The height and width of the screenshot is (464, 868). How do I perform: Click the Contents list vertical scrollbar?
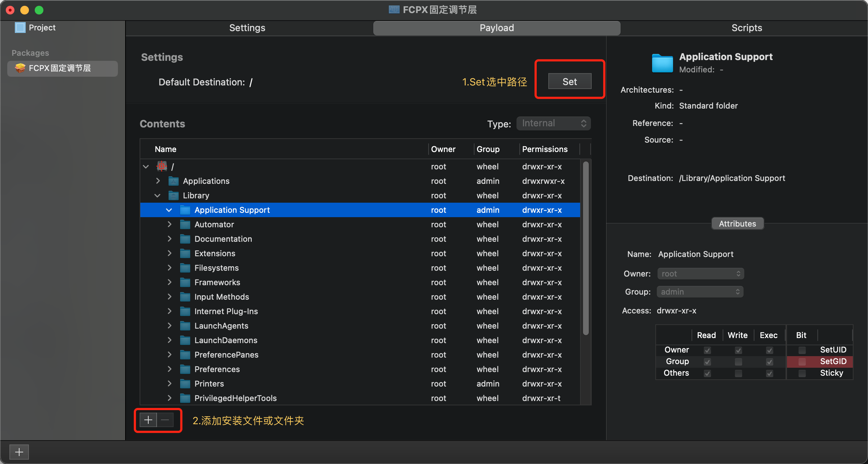point(586,248)
